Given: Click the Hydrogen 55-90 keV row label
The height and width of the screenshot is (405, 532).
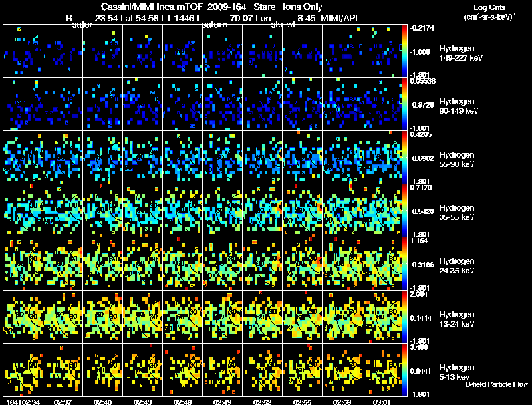Looking at the screenshot, I should [x=457, y=159].
